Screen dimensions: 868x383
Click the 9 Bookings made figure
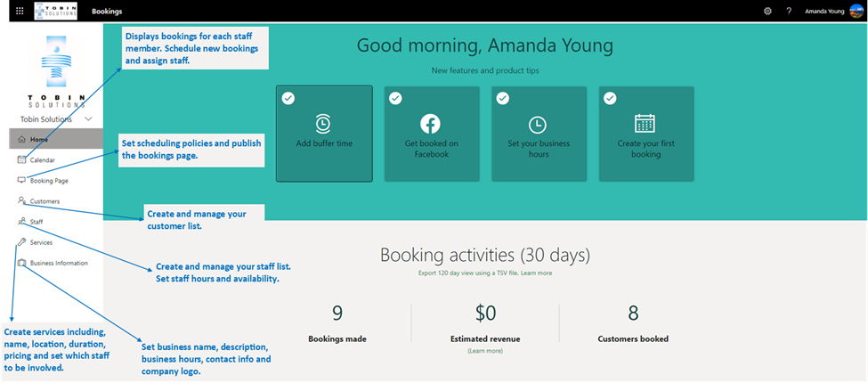(337, 314)
